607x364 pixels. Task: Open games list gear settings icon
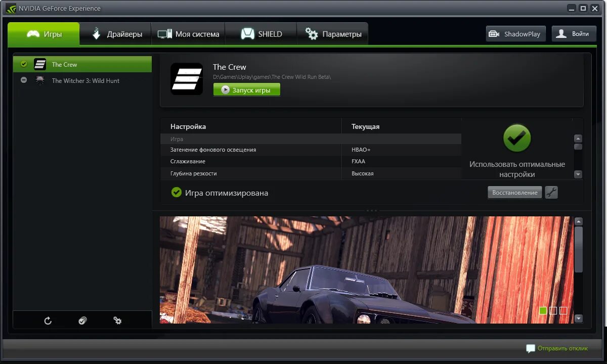click(x=117, y=321)
